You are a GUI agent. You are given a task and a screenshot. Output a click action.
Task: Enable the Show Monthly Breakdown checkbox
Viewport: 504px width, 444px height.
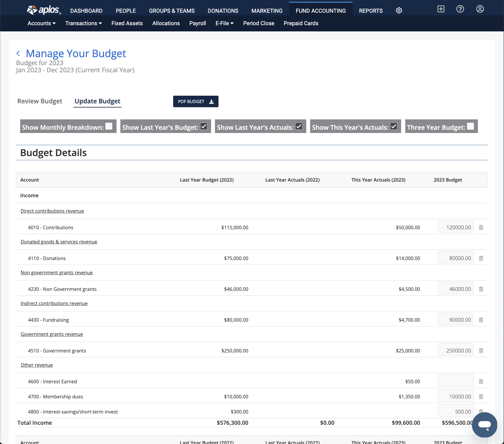109,126
